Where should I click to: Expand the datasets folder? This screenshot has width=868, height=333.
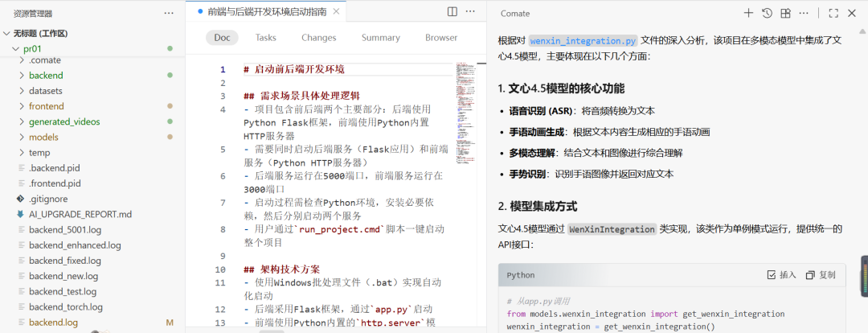point(22,90)
